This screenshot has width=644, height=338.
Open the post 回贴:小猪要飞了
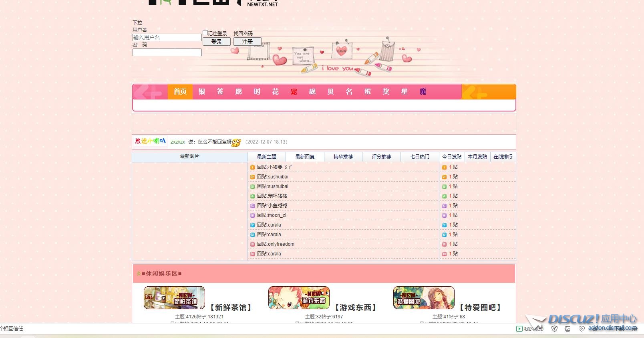click(x=274, y=167)
